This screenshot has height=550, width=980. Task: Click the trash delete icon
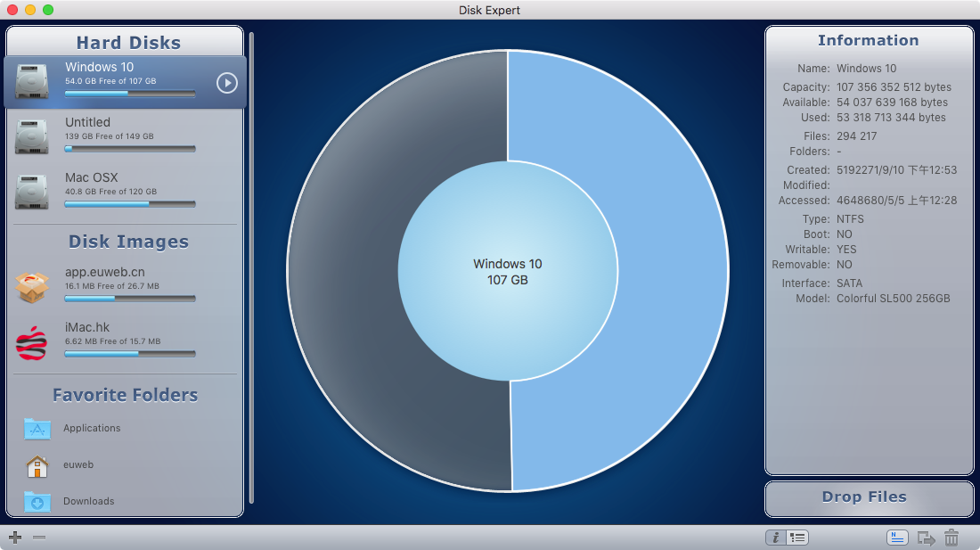click(951, 538)
